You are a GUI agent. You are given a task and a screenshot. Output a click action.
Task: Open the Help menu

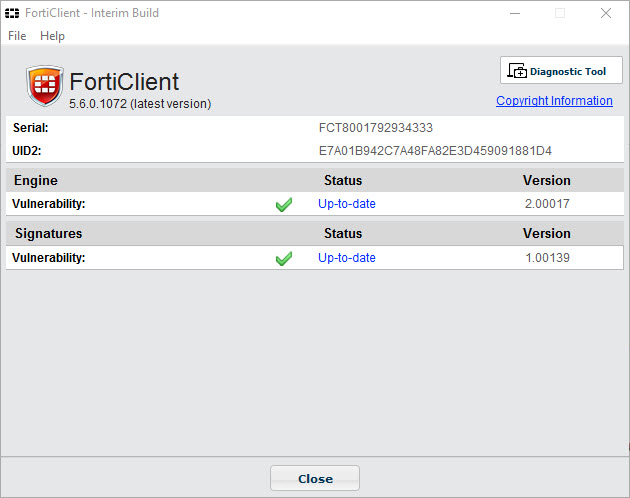pos(52,36)
